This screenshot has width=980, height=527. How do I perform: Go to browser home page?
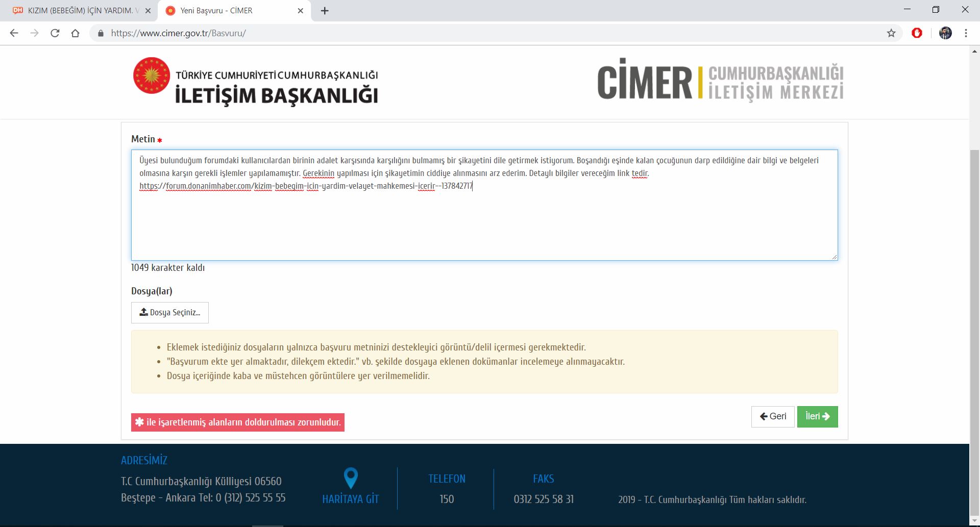coord(76,33)
